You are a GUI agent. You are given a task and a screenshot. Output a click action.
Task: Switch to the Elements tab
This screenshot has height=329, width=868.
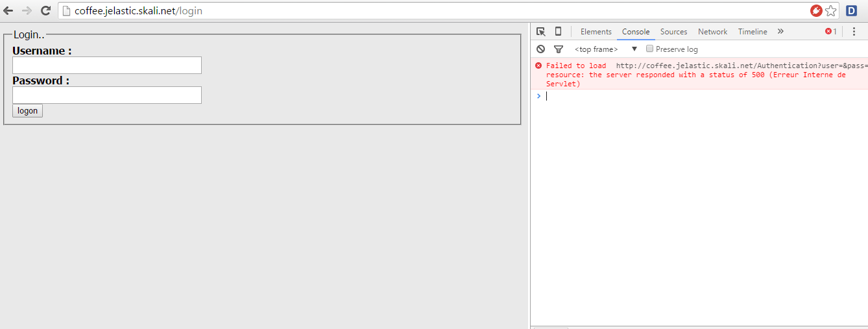coord(596,32)
